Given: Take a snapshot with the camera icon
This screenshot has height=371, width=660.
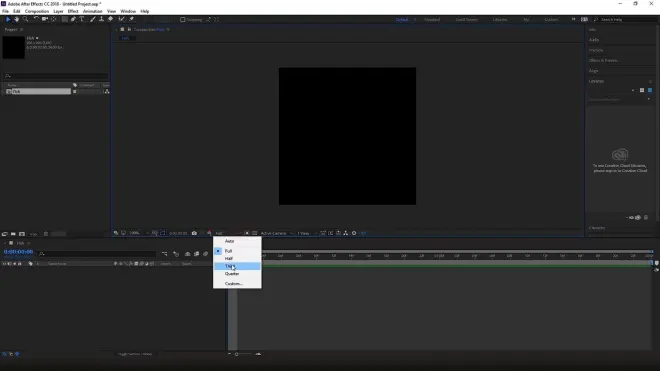Looking at the screenshot, I should click(x=194, y=233).
